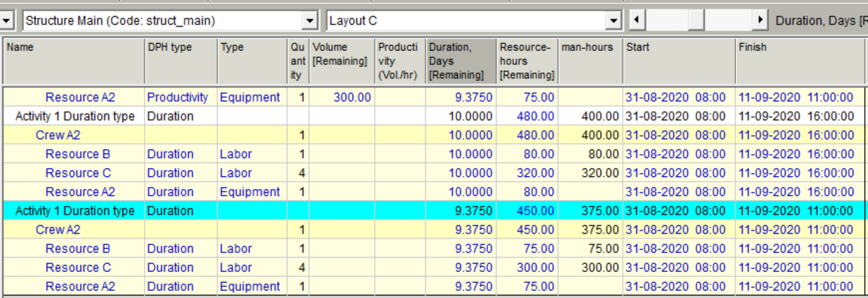The width and height of the screenshot is (868, 298).
Task: Click the Name column header
Action: [74, 61]
